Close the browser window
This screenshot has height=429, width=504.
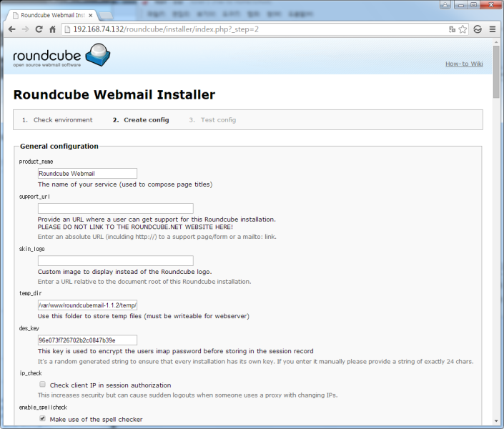[491, 4]
